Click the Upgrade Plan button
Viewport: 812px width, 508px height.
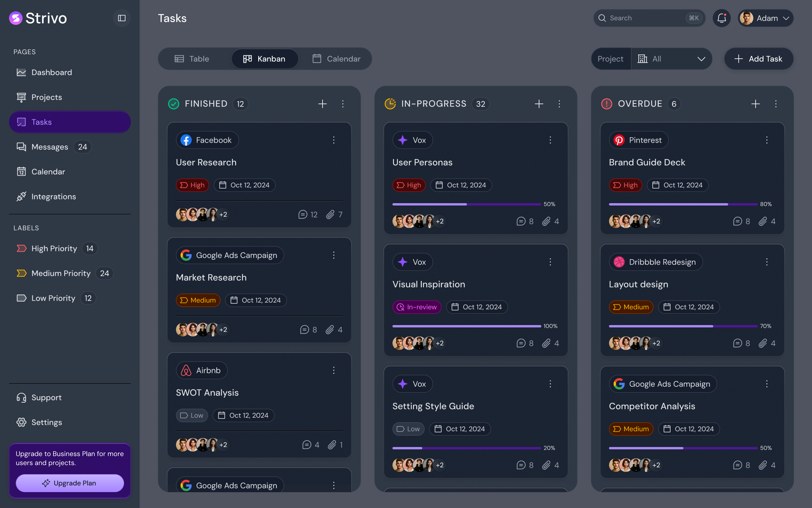coord(70,483)
